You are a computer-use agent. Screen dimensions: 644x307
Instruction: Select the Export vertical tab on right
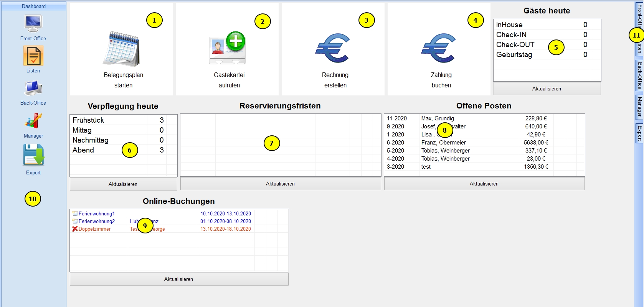(639, 133)
